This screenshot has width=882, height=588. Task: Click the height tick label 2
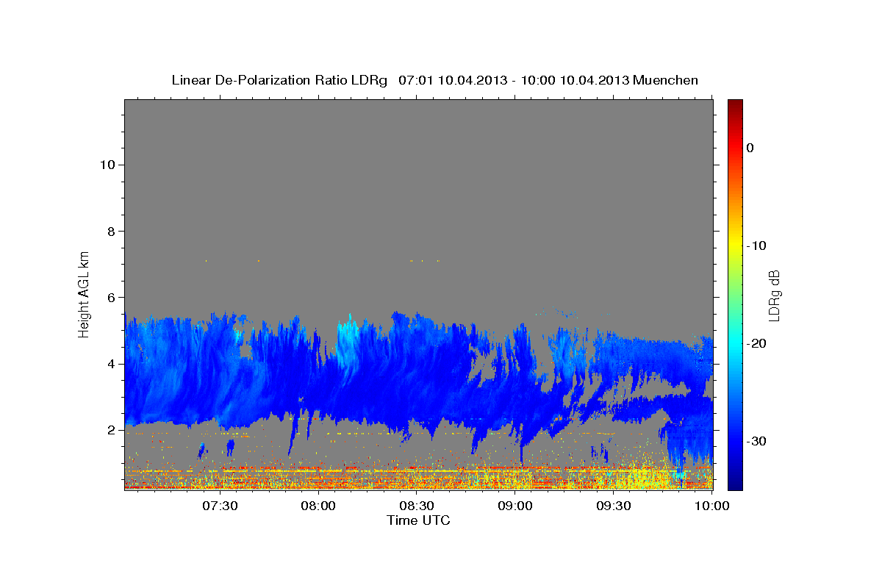pyautogui.click(x=110, y=430)
